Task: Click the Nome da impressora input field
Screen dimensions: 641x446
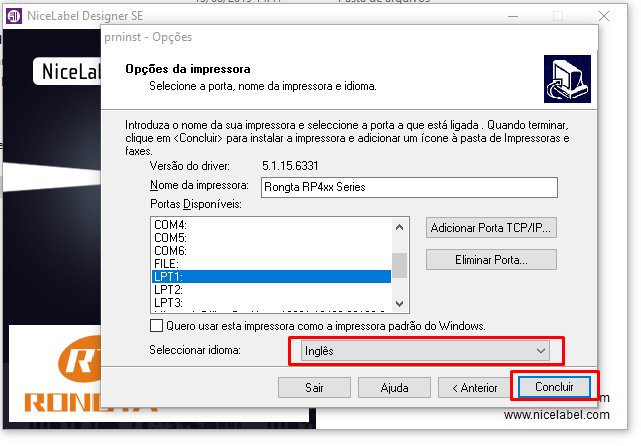Action: click(x=409, y=187)
